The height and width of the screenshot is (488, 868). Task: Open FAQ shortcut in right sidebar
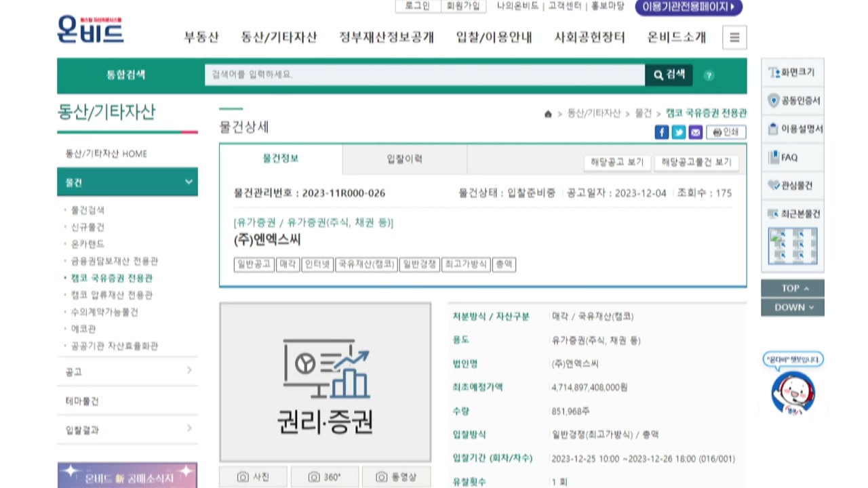pos(792,157)
